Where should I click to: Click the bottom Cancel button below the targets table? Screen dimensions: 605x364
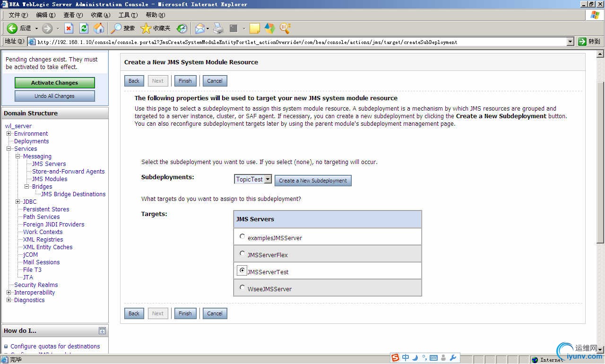click(215, 313)
